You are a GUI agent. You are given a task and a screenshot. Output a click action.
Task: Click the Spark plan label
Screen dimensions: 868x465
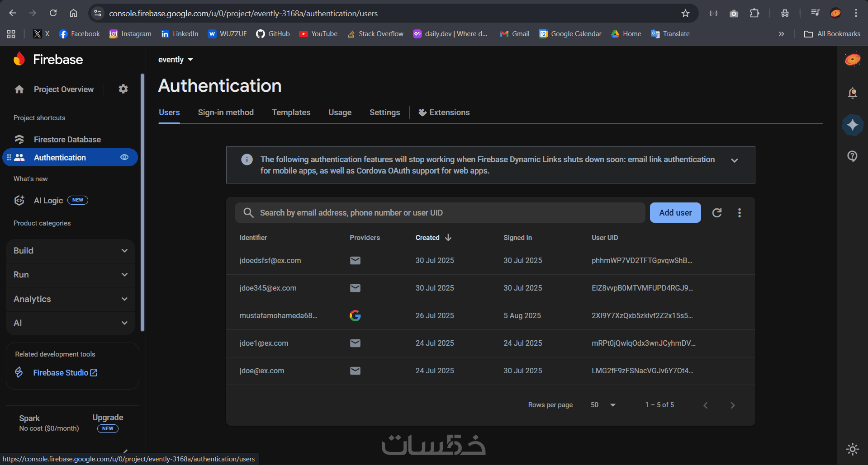coord(29,418)
